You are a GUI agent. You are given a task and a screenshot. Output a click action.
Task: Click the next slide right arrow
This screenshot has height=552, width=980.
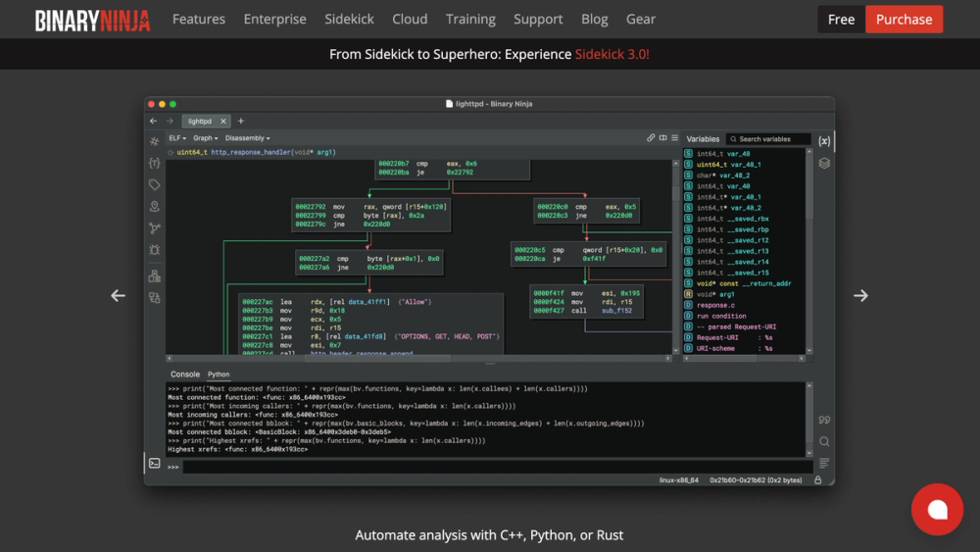pyautogui.click(x=860, y=295)
